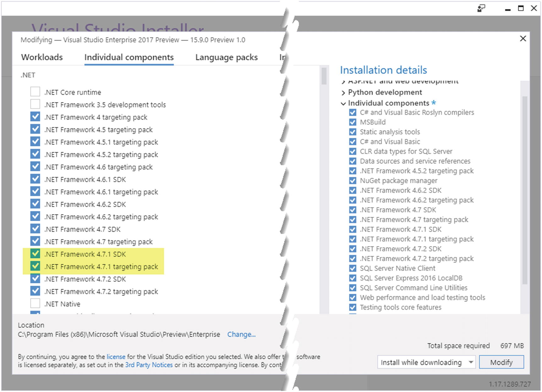Toggle .NET Framework 4.5.1 targeting pack checkbox
The width and height of the screenshot is (542, 392).
(x=35, y=141)
